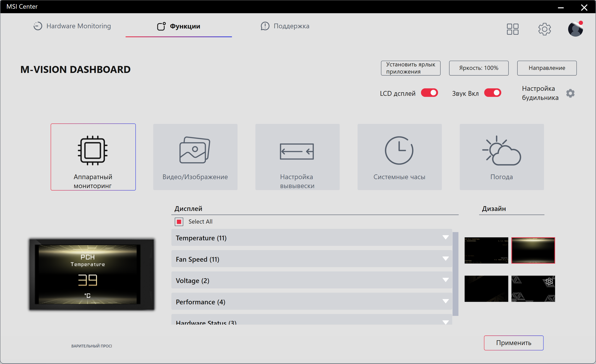596x364 pixels.
Task: Select Аппаратный мониторинг CPU chip tile
Action: 93,157
